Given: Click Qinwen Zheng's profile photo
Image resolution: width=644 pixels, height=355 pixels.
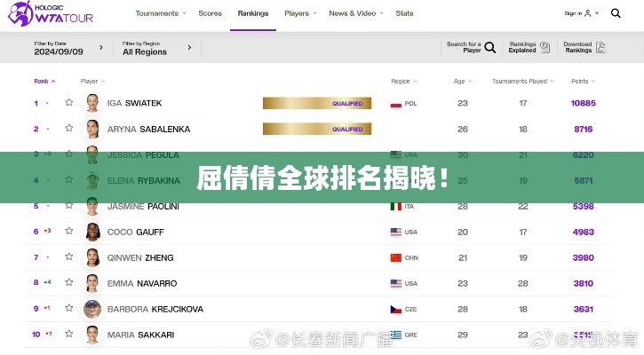Looking at the screenshot, I should (92, 257).
